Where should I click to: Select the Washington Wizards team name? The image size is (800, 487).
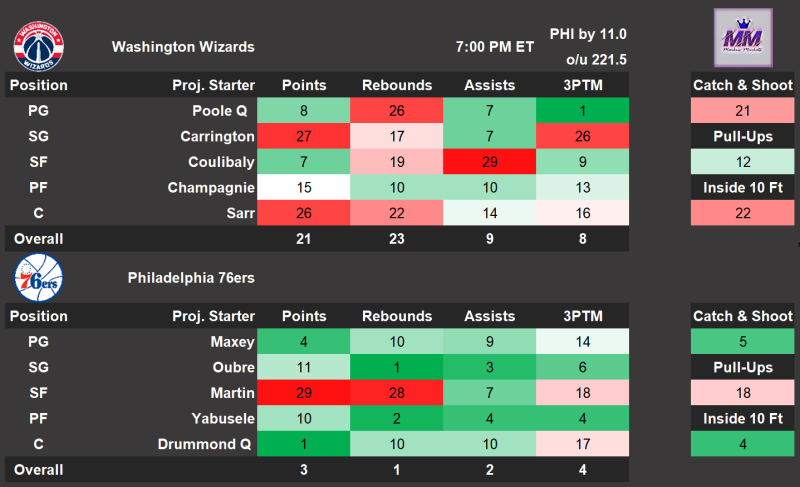click(183, 47)
